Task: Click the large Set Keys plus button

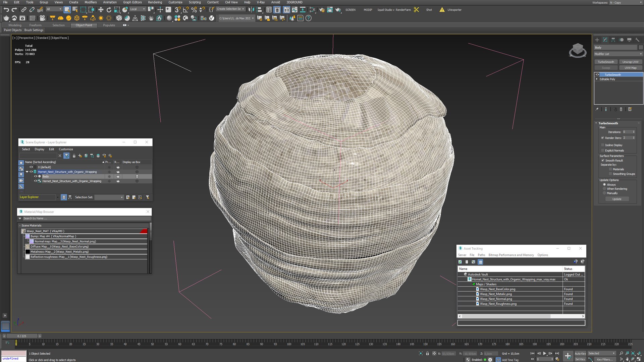Action: point(568,356)
